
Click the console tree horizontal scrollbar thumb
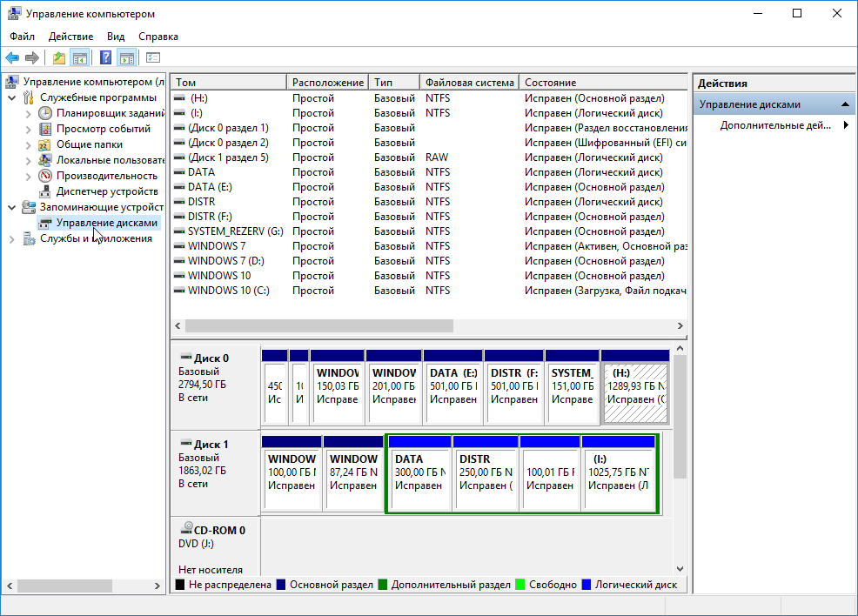64,586
